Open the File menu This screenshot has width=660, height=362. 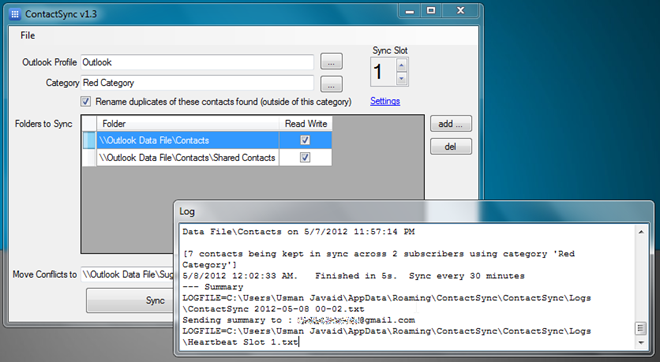click(28, 36)
